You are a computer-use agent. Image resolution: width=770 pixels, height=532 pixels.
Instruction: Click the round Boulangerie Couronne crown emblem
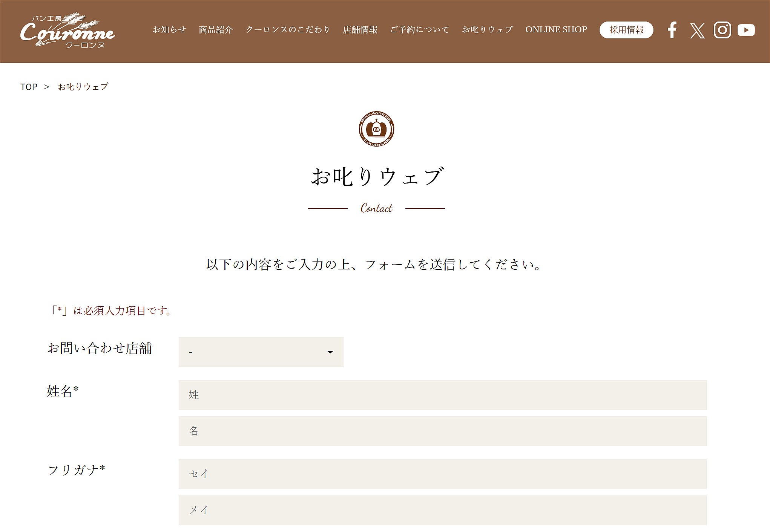click(x=376, y=129)
